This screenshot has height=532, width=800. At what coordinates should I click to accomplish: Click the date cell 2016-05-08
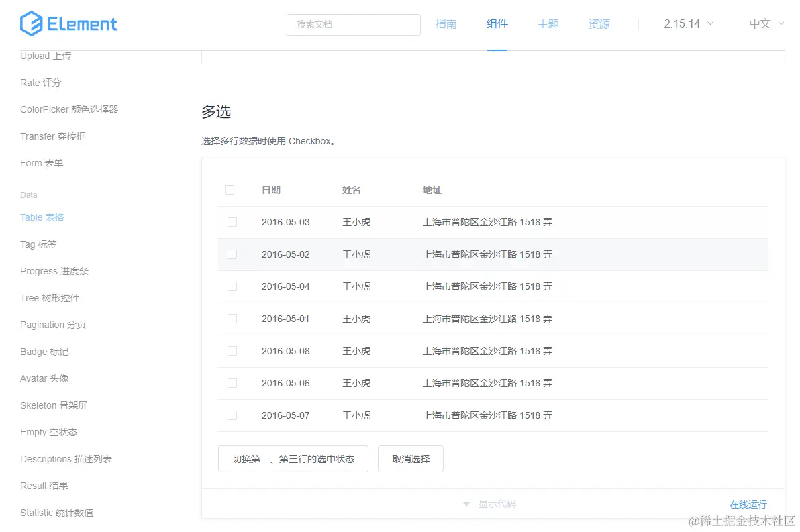tap(286, 350)
